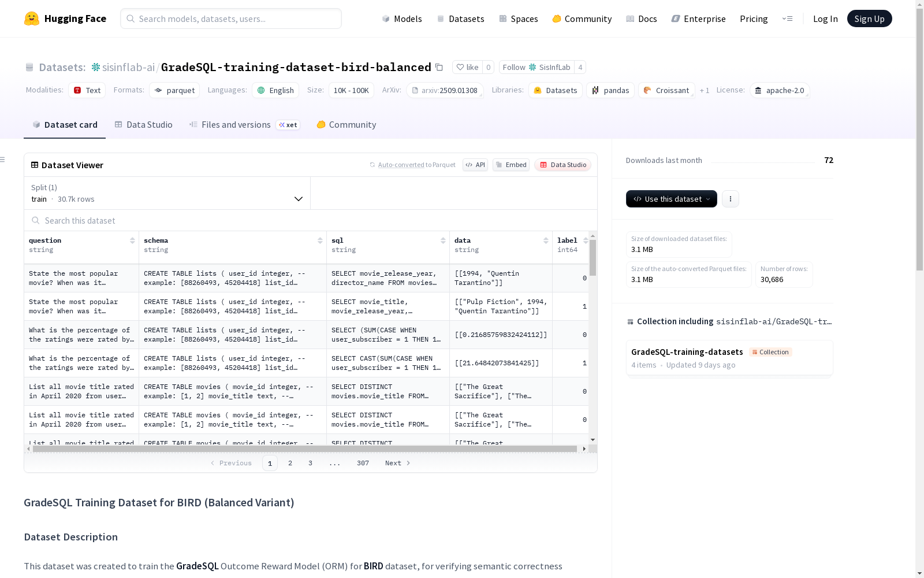Open Enterprise in the top navigation

click(x=699, y=18)
